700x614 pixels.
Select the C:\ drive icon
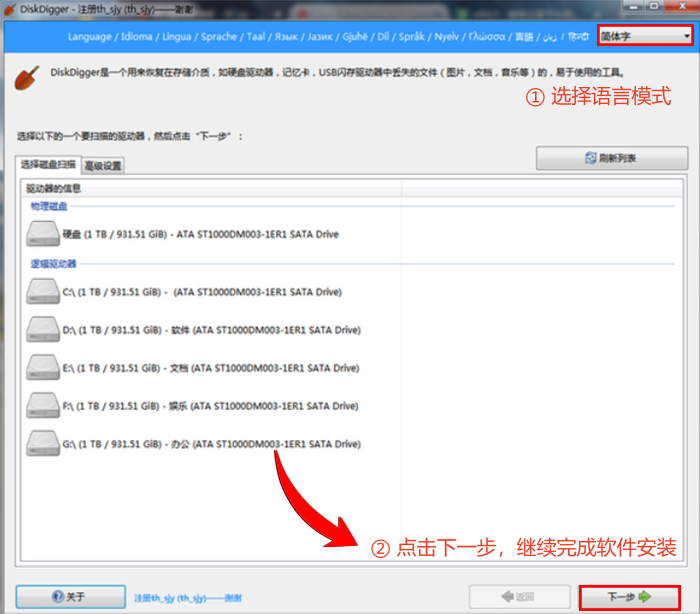[44, 292]
